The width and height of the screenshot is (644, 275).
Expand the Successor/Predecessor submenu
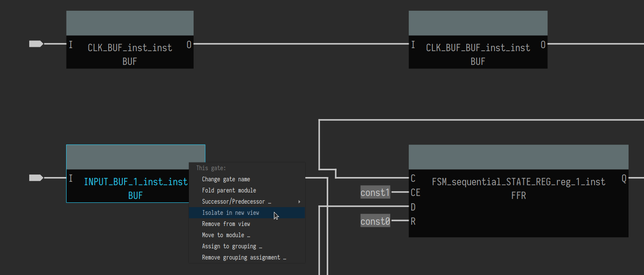point(237,202)
